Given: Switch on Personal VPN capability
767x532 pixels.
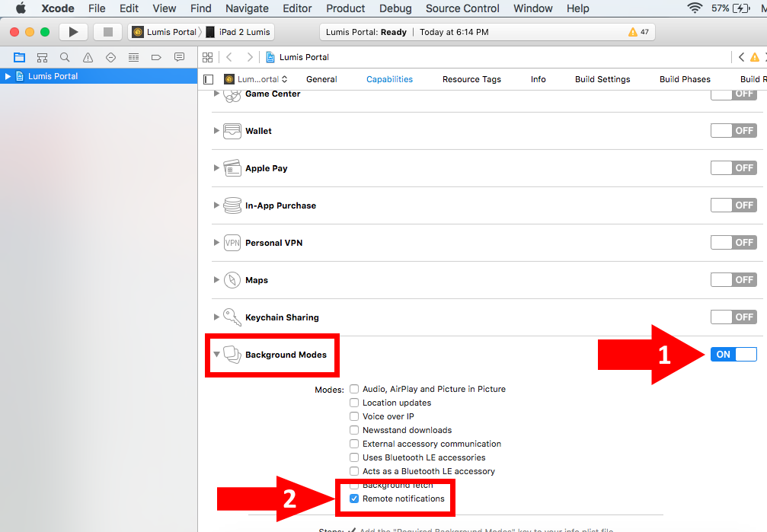Looking at the screenshot, I should click(733, 243).
